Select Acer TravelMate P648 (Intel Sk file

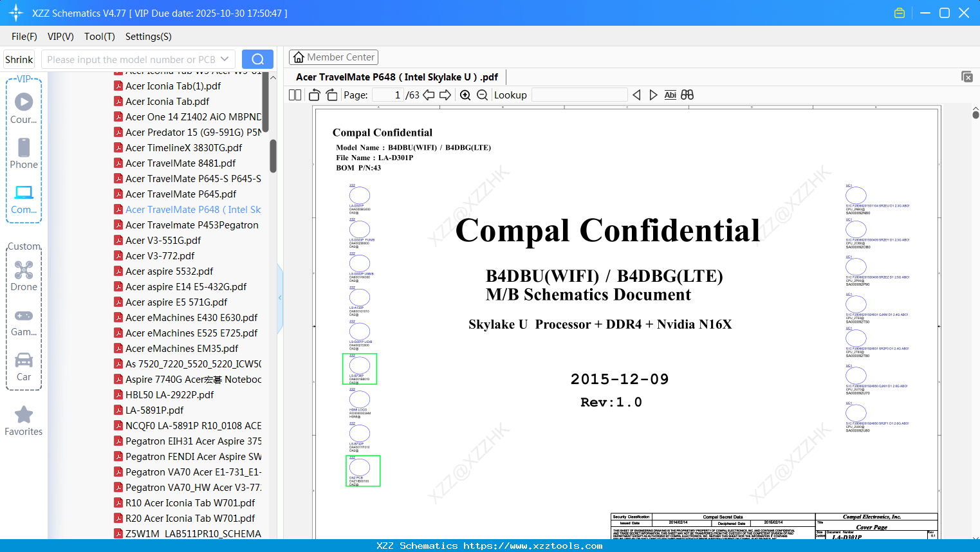(187, 210)
